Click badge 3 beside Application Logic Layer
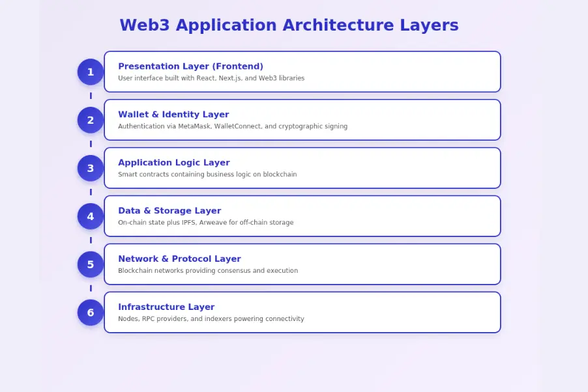This screenshot has height=392, width=588. (x=90, y=168)
